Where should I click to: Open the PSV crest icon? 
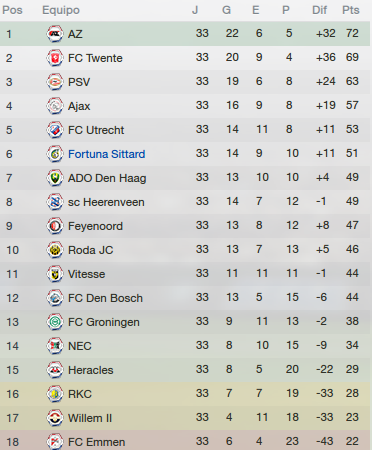pyautogui.click(x=55, y=82)
